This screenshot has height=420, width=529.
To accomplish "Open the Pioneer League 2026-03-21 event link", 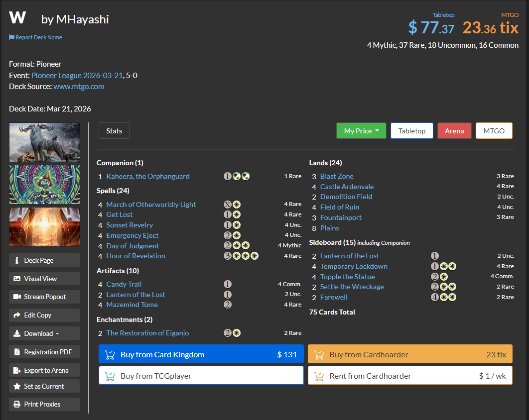I will pos(77,76).
